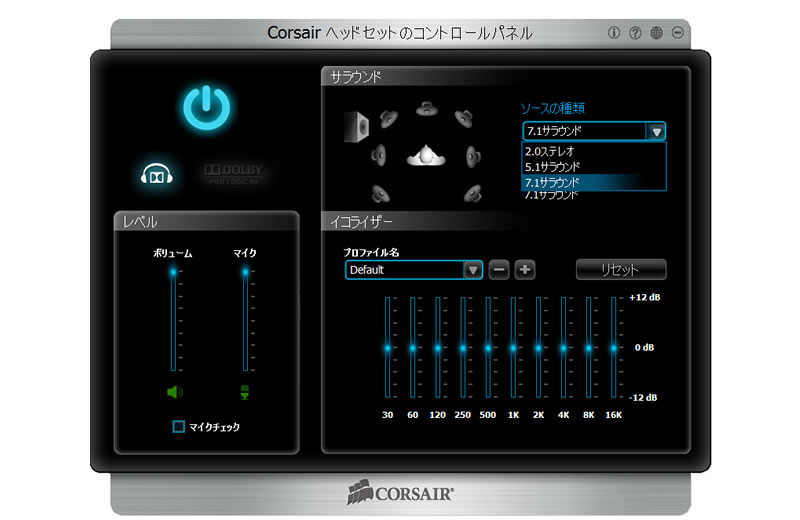Select the front-left speaker icon

tap(389, 119)
